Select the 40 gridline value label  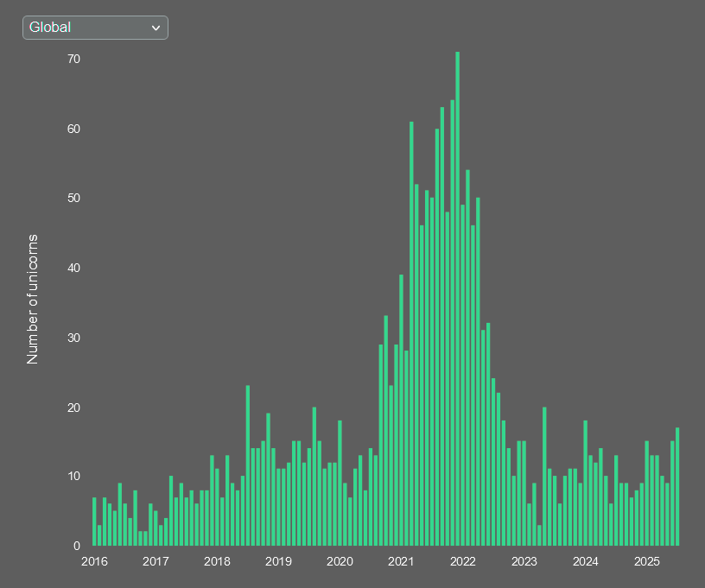[73, 268]
